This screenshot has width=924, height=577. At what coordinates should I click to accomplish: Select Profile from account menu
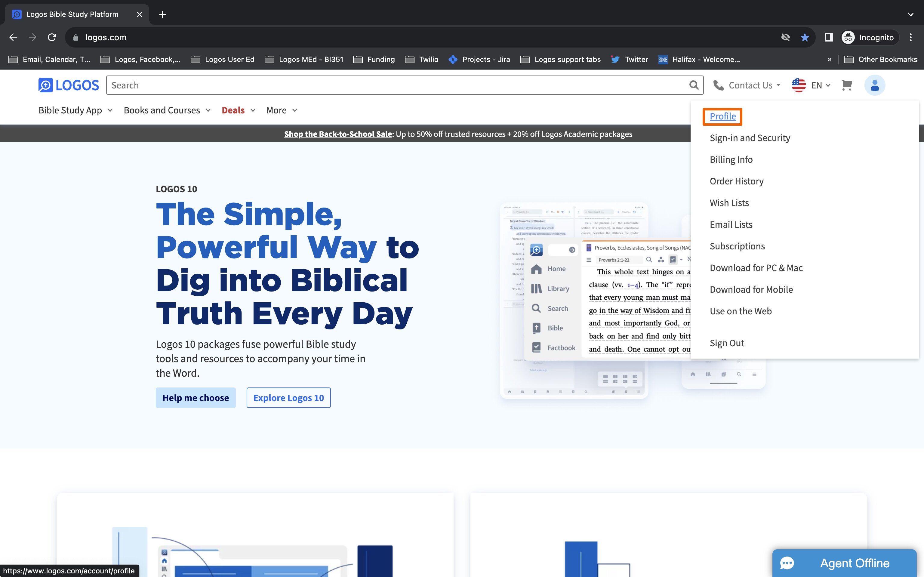coord(722,116)
